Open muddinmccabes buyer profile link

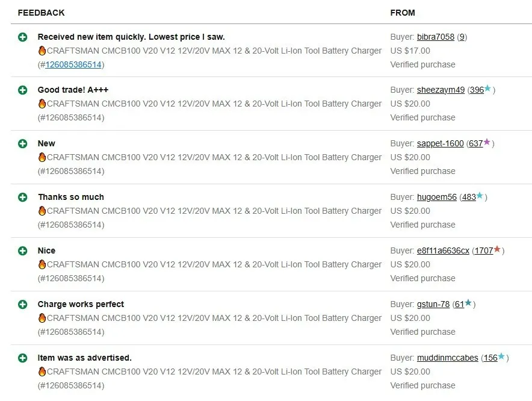(x=447, y=358)
